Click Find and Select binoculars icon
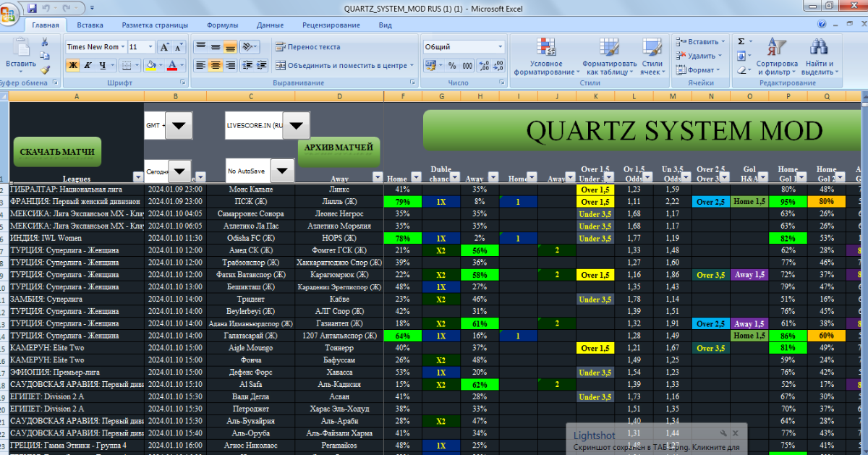 pos(819,58)
